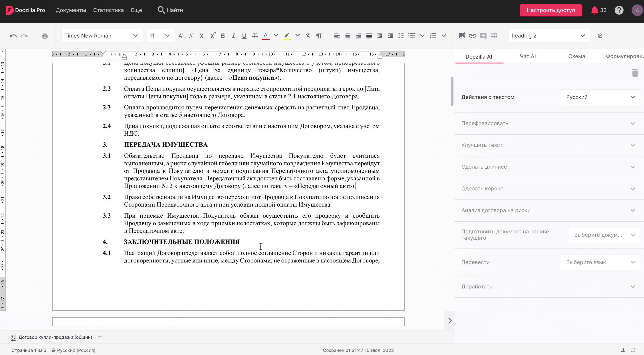Insert hyperlink icon
Screen dimensions: 644x355
click(472, 36)
